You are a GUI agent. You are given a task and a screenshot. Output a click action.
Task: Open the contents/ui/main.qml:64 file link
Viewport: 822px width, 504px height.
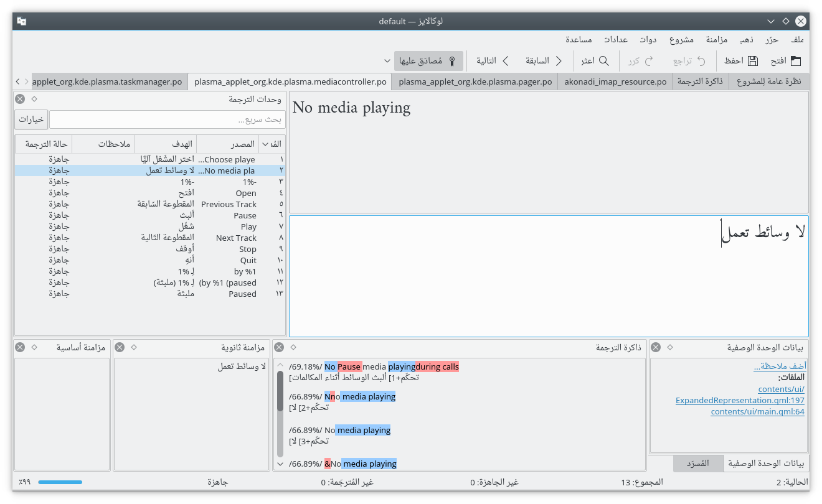[757, 411]
